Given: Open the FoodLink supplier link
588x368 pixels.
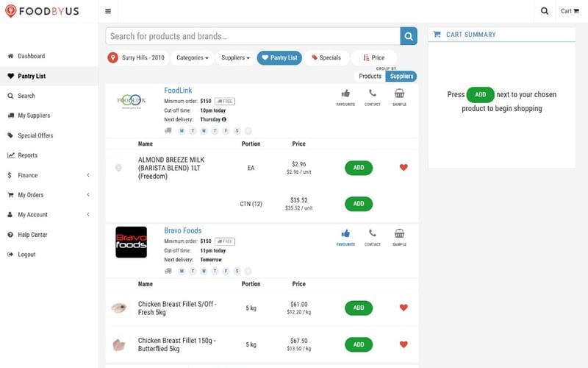Looking at the screenshot, I should [178, 91].
